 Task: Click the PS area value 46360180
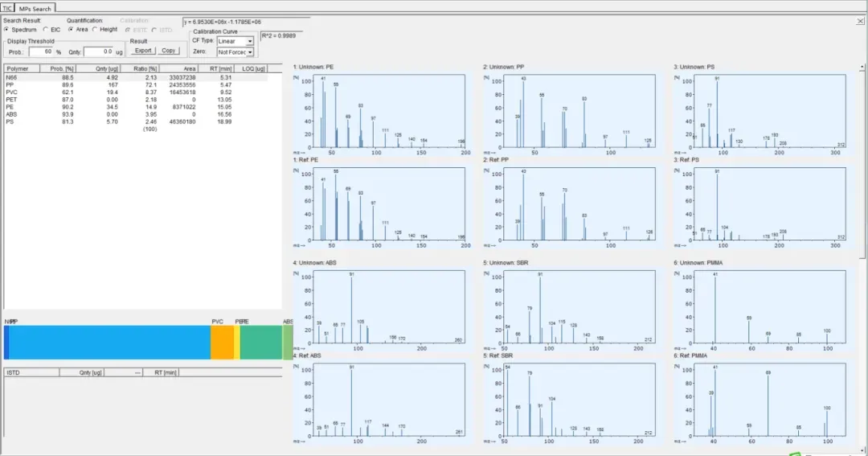[x=182, y=121]
